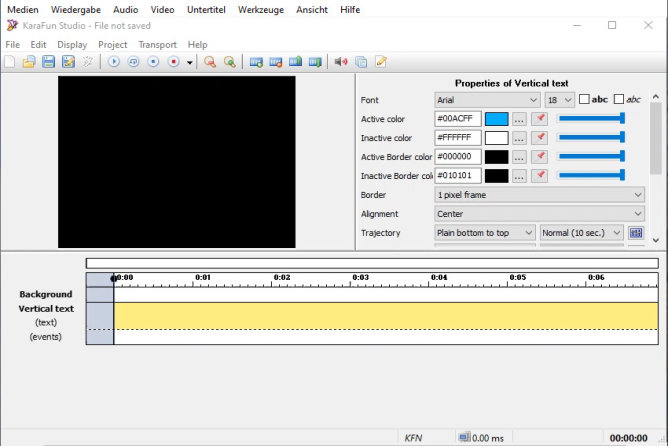Click the New file icon in toolbar

click(10, 62)
